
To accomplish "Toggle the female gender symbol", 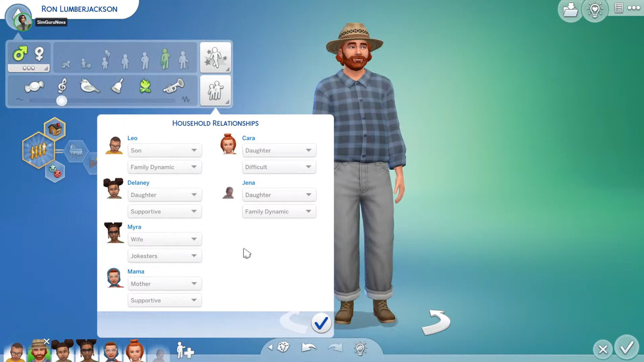I will [x=39, y=54].
